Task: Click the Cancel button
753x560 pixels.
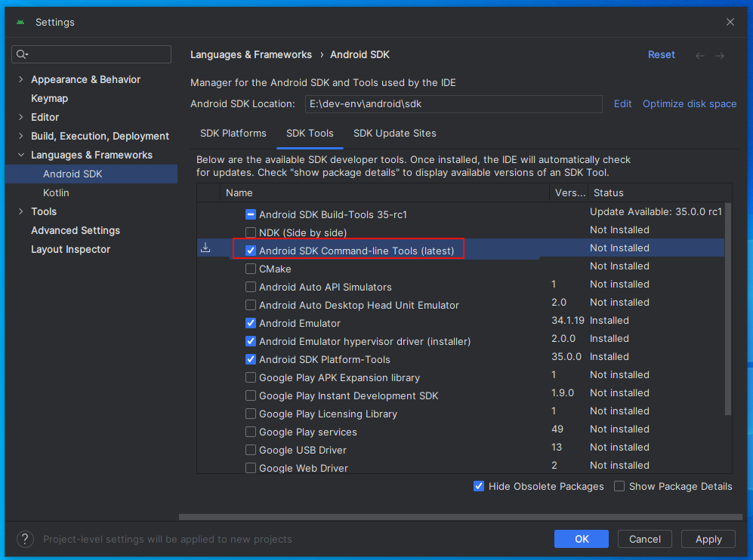Action: coord(645,539)
